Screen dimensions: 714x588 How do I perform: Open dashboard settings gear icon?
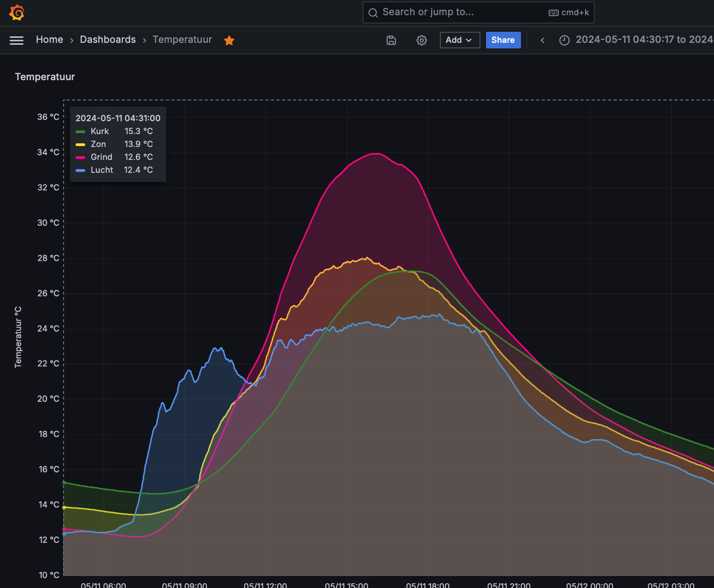[x=421, y=40]
